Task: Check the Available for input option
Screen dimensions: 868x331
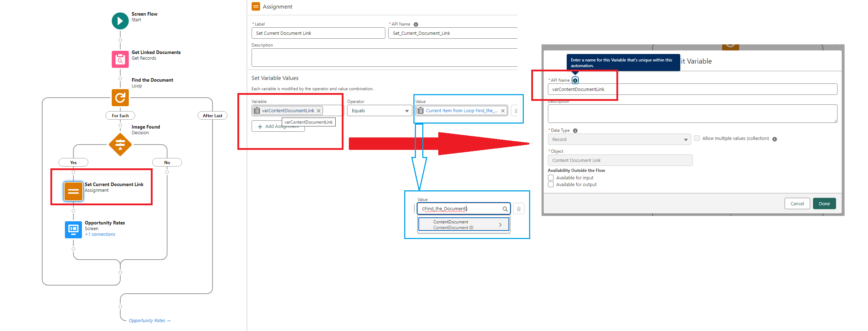Action: coord(551,178)
